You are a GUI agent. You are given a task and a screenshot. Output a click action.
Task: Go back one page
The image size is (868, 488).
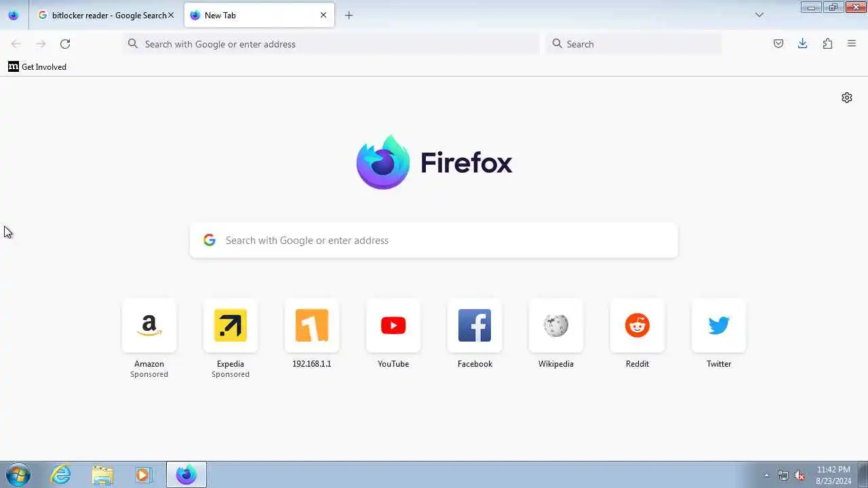point(16,44)
